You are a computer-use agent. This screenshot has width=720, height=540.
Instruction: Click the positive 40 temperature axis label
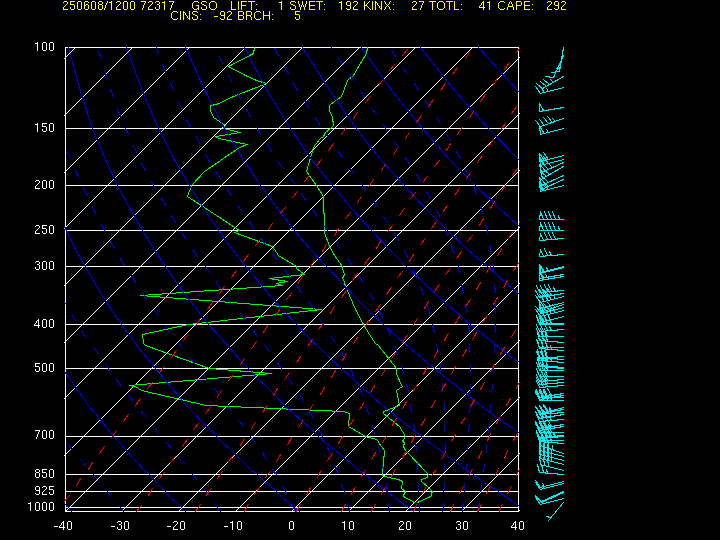point(518,526)
